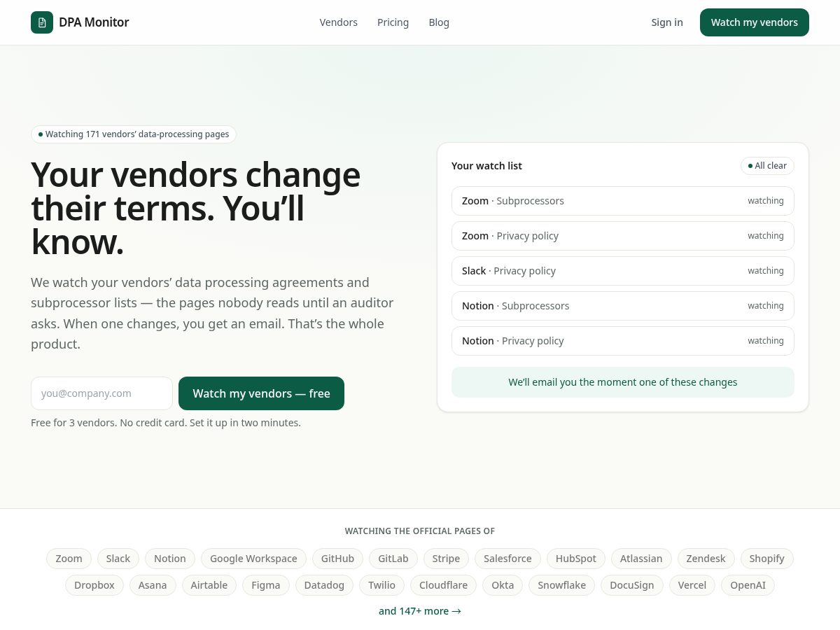Click the Your vendors change their terms headline
840x630 pixels.
click(x=196, y=209)
